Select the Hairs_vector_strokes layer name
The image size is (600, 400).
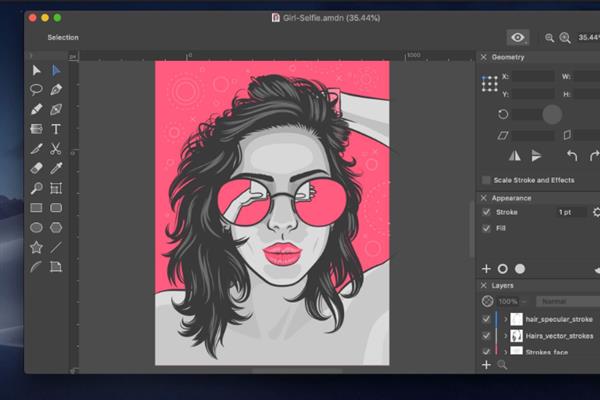tap(559, 336)
